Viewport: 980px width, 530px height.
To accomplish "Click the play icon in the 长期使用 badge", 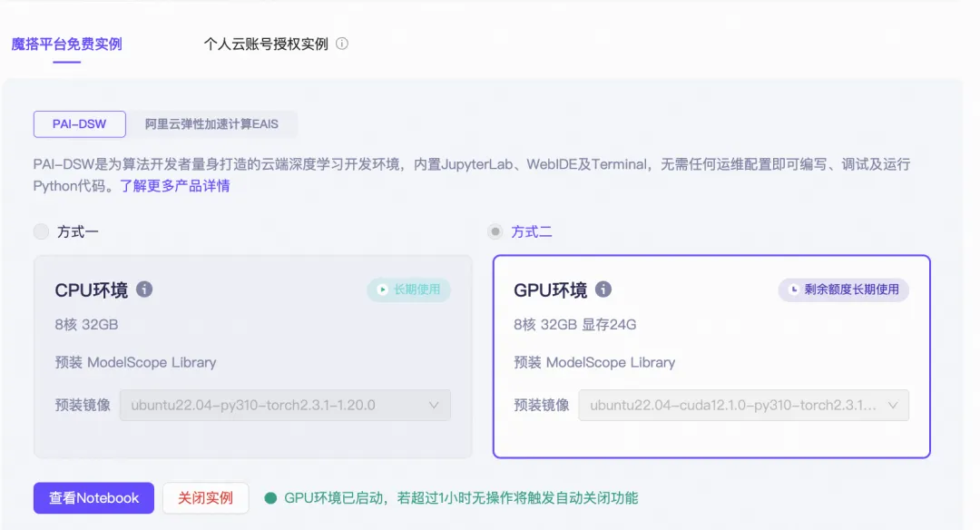I will (381, 290).
